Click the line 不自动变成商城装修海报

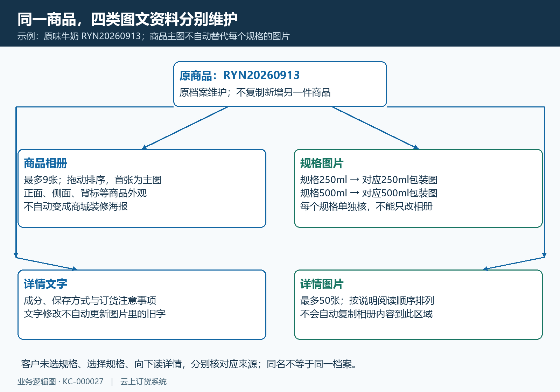[76, 206]
